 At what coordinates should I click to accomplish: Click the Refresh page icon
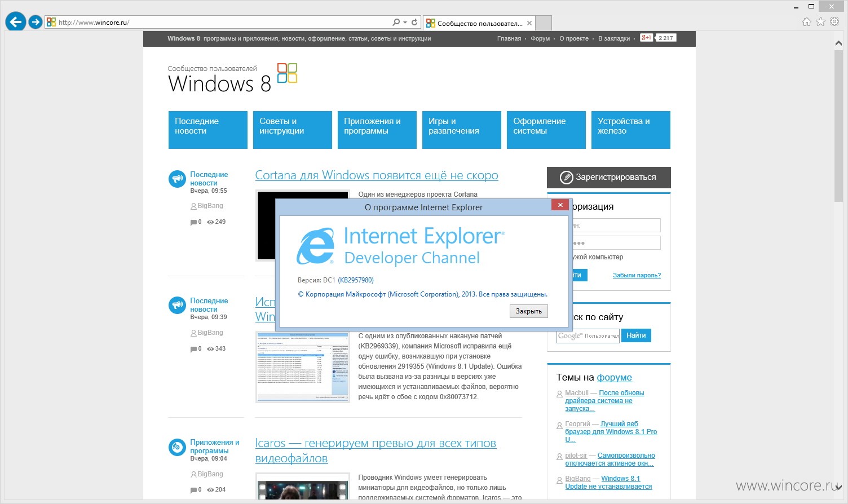coord(414,23)
